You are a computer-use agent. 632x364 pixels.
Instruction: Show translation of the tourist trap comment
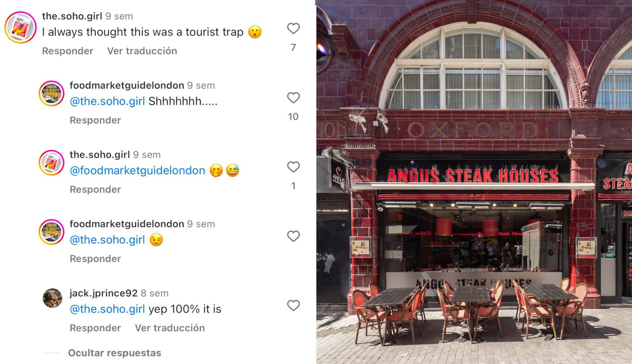[x=142, y=51]
